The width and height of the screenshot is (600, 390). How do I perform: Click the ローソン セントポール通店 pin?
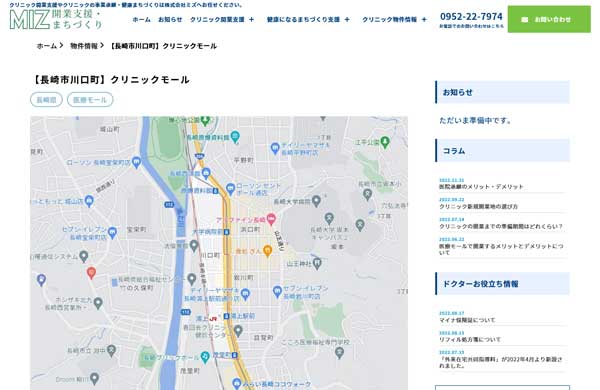(230, 188)
